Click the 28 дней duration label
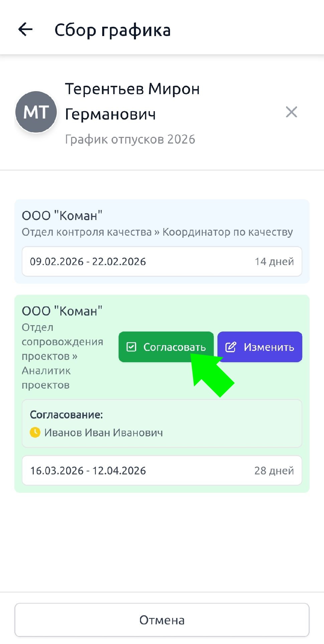 (x=274, y=470)
